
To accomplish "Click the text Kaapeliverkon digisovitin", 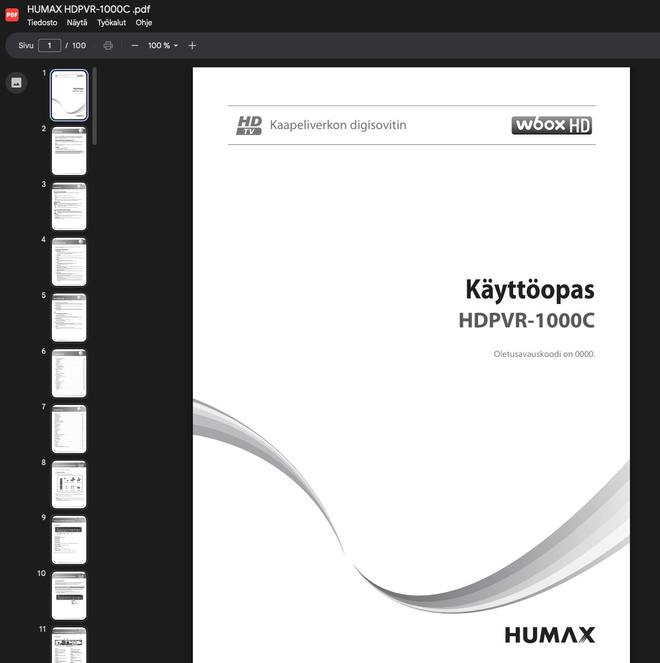I will tap(338, 125).
